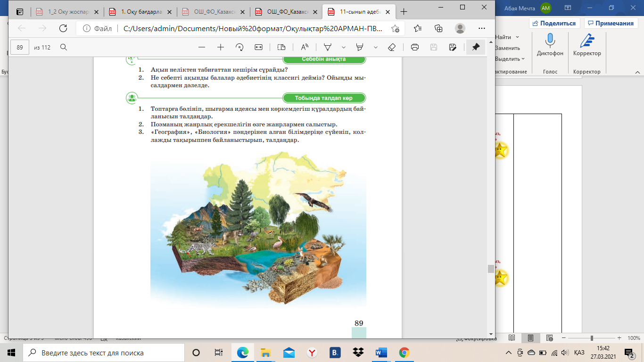Image resolution: width=644 pixels, height=362 pixels.
Task: Click the PDF search magnifier icon
Action: tap(64, 47)
